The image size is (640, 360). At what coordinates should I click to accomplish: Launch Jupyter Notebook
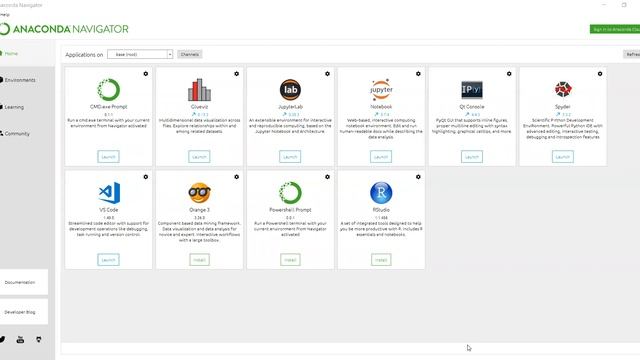pos(381,157)
